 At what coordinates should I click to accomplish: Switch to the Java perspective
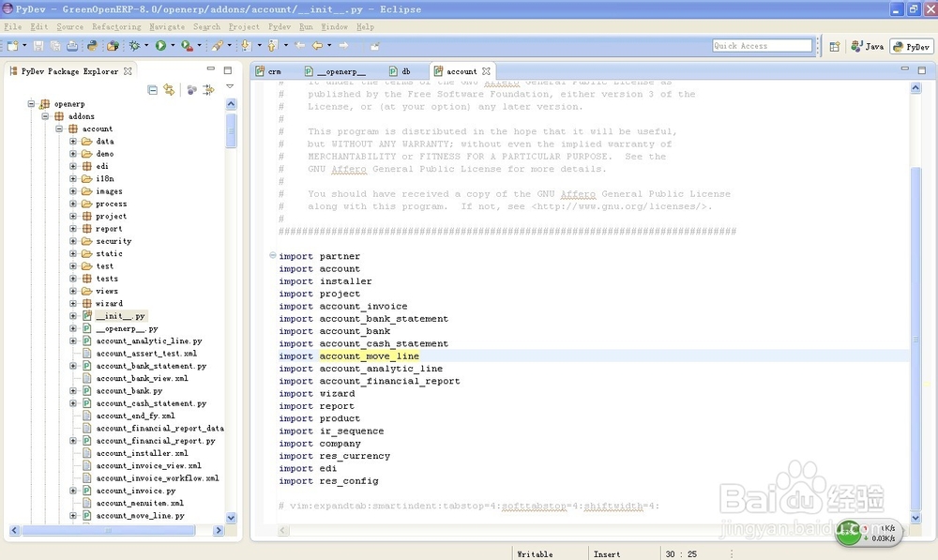(868, 46)
